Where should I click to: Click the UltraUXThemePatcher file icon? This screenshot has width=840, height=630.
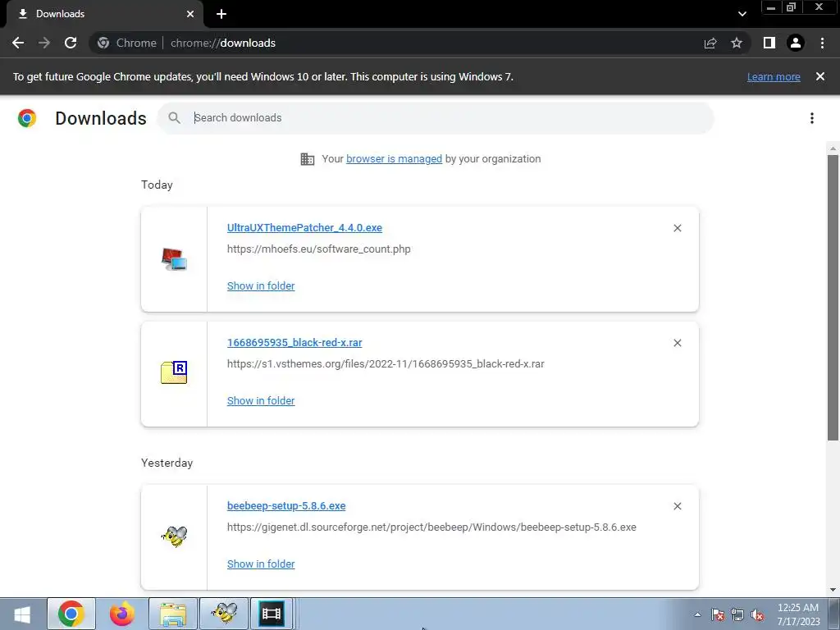(174, 259)
